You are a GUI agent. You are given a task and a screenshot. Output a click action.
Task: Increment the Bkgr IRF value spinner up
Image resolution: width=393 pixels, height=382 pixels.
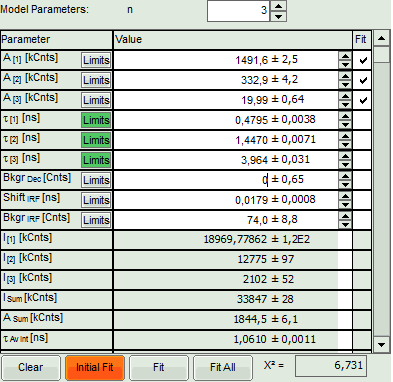tap(345, 216)
